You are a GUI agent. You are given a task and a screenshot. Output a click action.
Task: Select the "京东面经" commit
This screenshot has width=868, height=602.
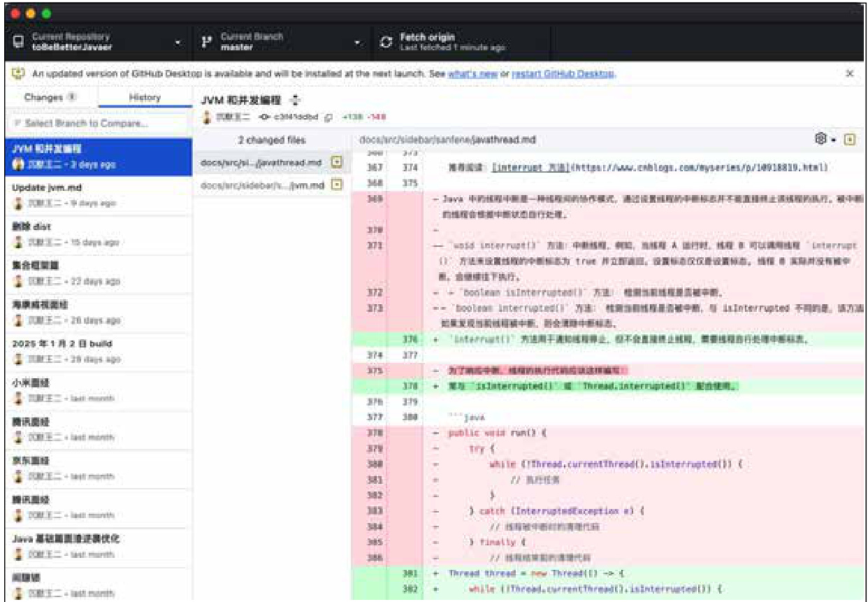click(x=98, y=469)
